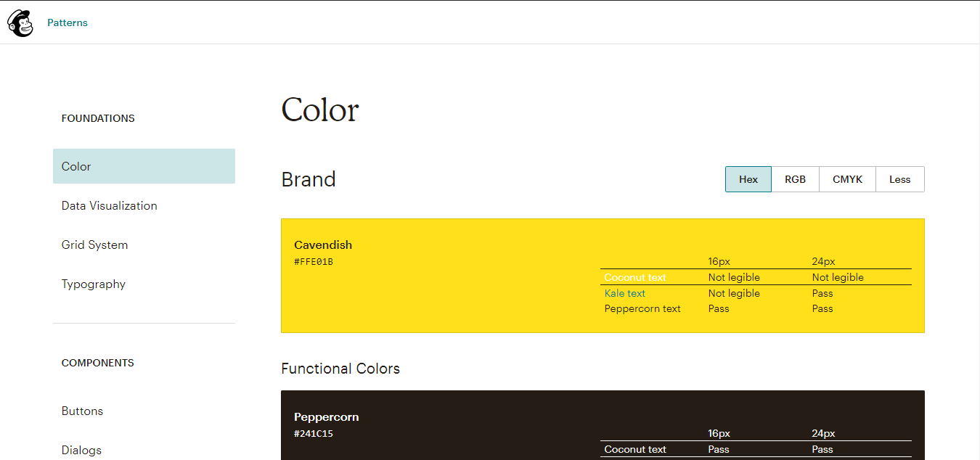Open Data Visualization documentation
The image size is (980, 460).
point(109,205)
